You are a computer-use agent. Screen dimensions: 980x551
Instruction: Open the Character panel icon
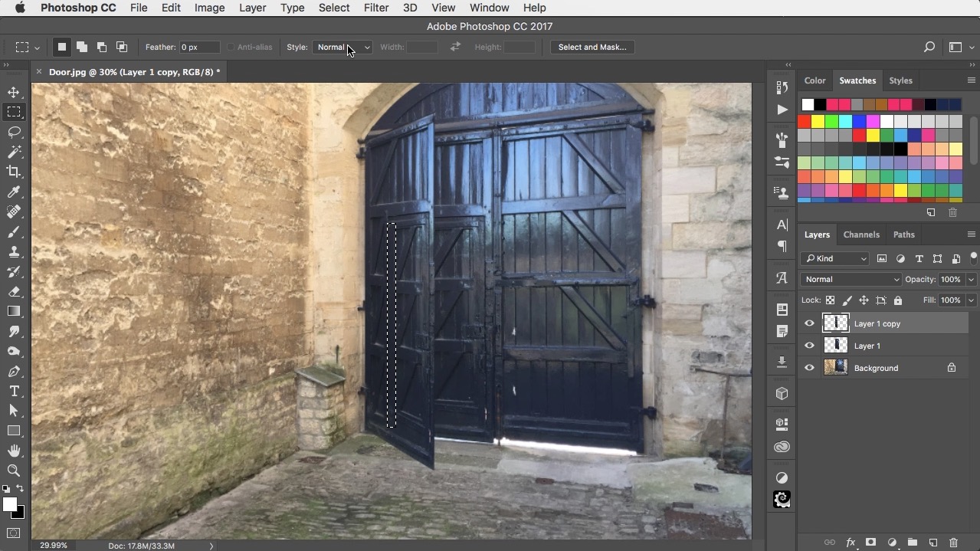click(782, 225)
